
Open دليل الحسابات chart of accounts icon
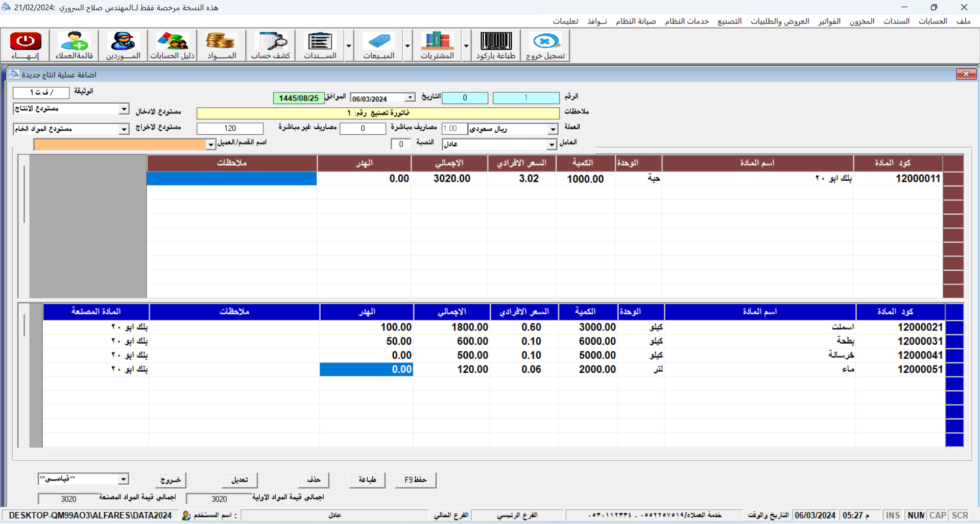coord(172,45)
